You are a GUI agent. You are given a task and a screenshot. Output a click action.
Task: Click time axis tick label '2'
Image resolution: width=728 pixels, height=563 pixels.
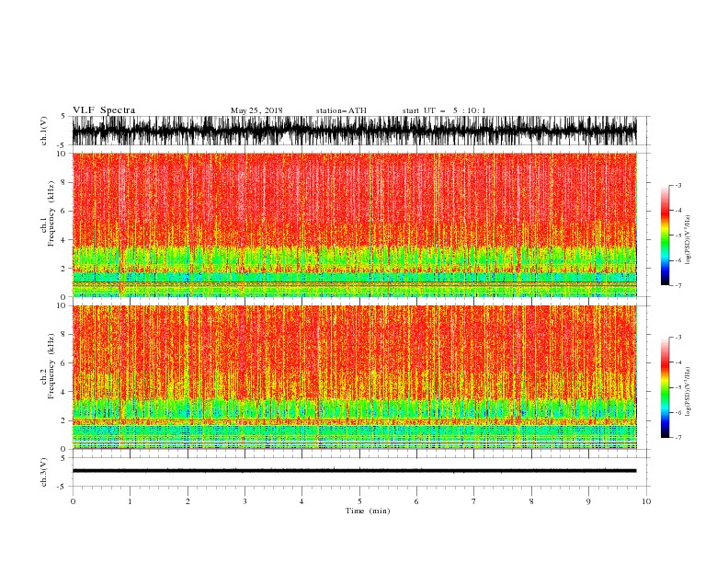point(188,501)
